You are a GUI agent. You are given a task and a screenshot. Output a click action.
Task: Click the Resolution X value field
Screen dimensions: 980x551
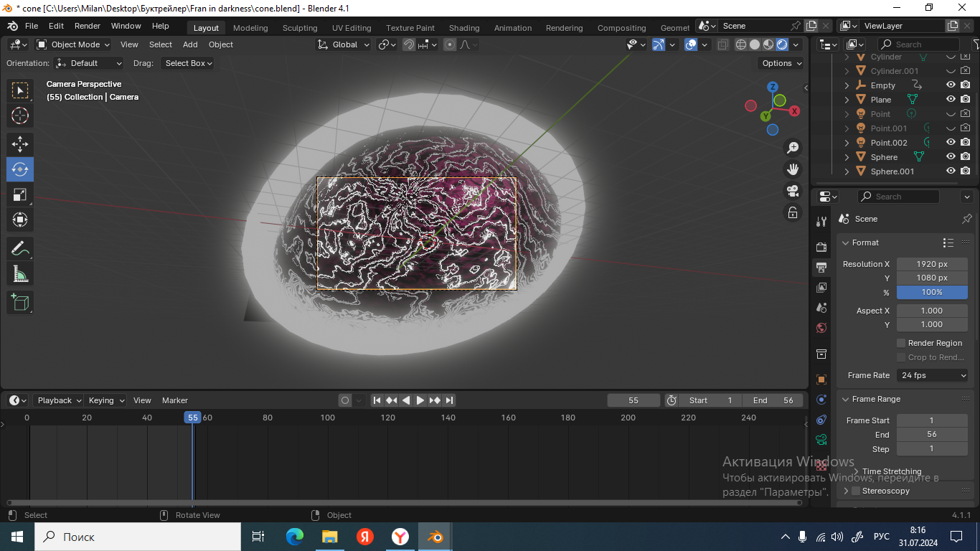pyautogui.click(x=932, y=264)
